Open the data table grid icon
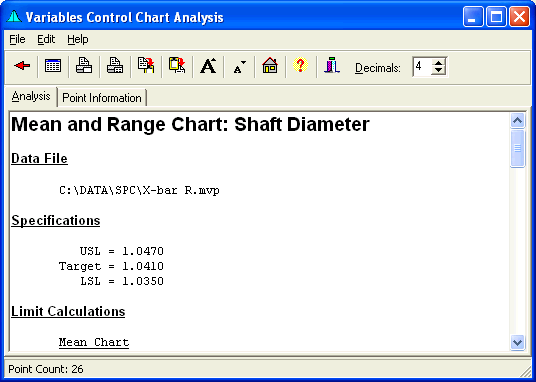Screen dimensions: 536x382 click(x=53, y=65)
